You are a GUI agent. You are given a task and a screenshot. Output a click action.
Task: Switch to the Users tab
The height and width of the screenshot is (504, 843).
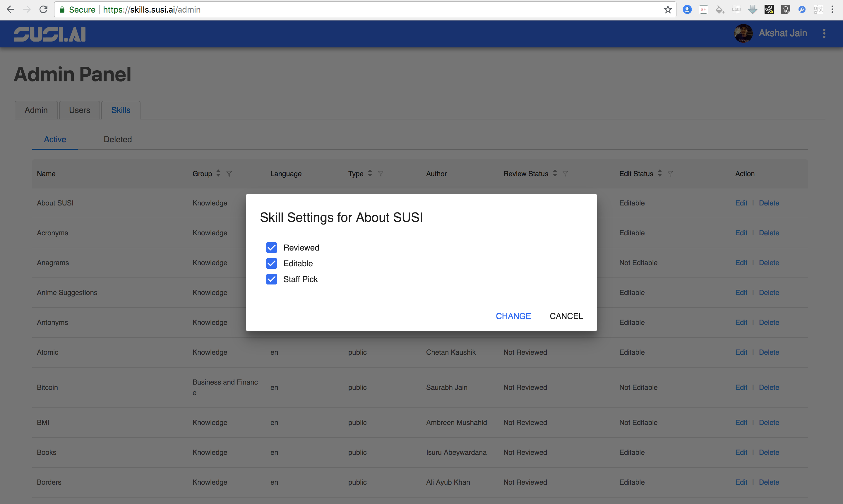(x=80, y=110)
